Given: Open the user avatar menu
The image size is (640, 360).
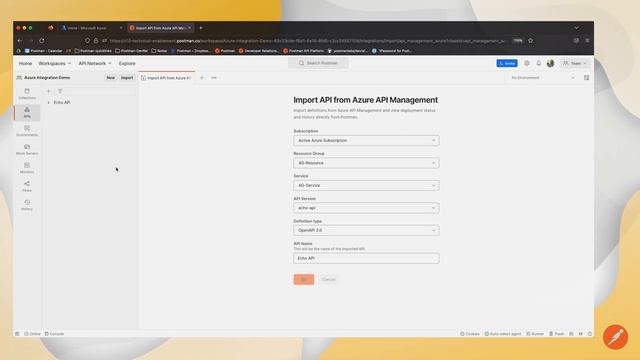Looking at the screenshot, I should click(x=550, y=63).
